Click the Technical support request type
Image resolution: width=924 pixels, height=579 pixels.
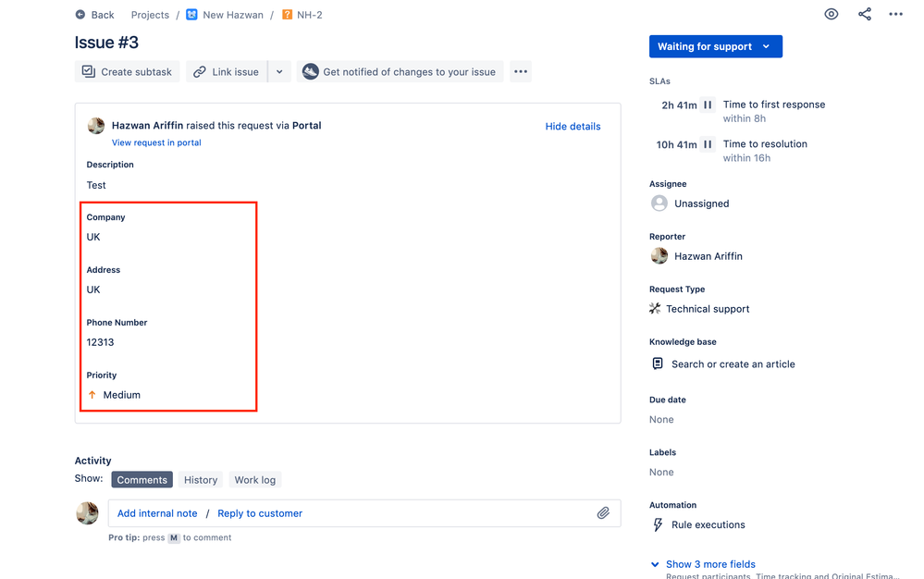[x=708, y=309]
